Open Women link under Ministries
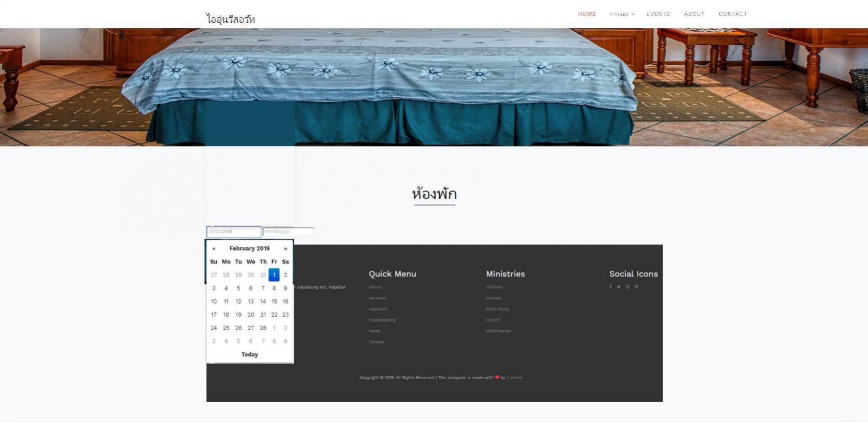The width and height of the screenshot is (868, 422). coord(493,298)
